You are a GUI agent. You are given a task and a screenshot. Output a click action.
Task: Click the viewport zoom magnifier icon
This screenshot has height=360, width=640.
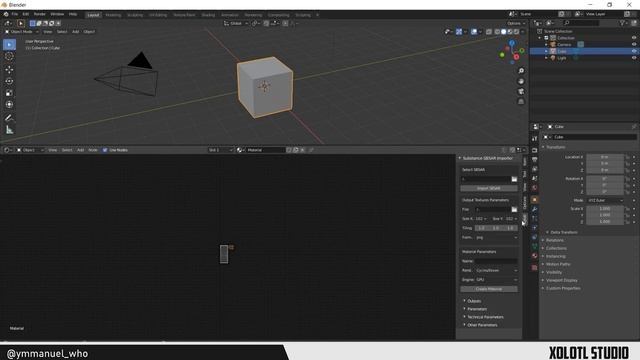pyautogui.click(x=521, y=71)
